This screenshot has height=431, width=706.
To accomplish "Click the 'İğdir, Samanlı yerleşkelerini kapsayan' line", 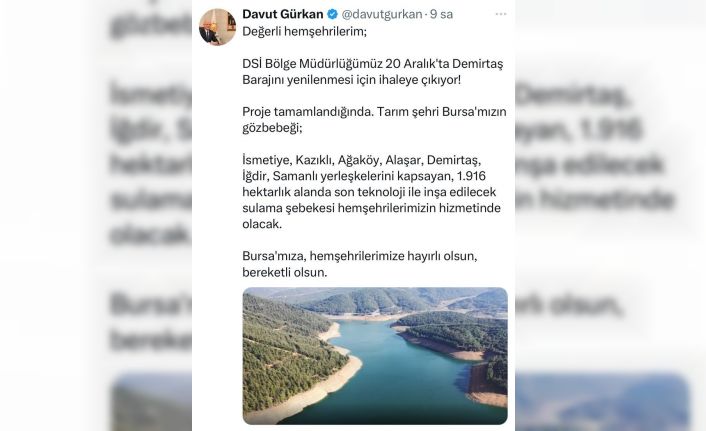I will pyautogui.click(x=364, y=176).
